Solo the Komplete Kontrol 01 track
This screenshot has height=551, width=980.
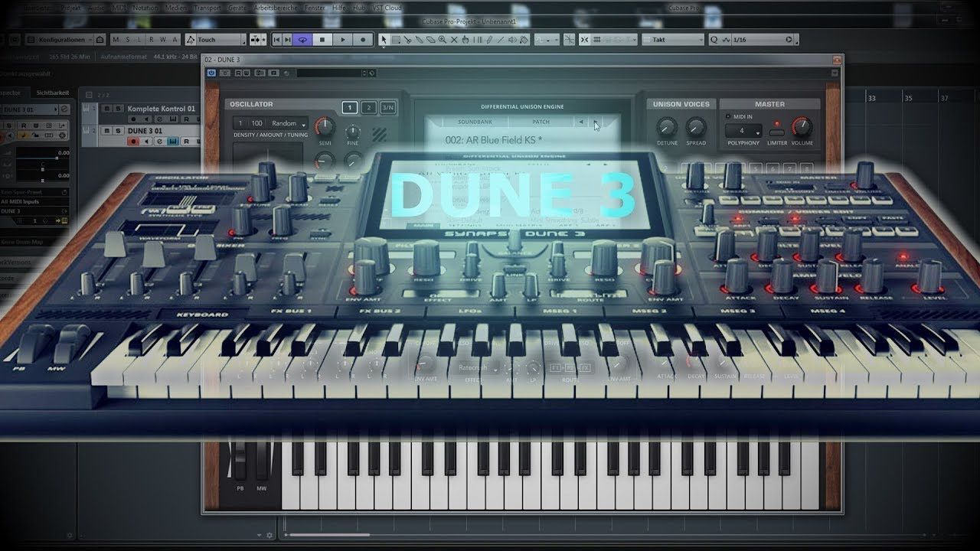click(119, 109)
